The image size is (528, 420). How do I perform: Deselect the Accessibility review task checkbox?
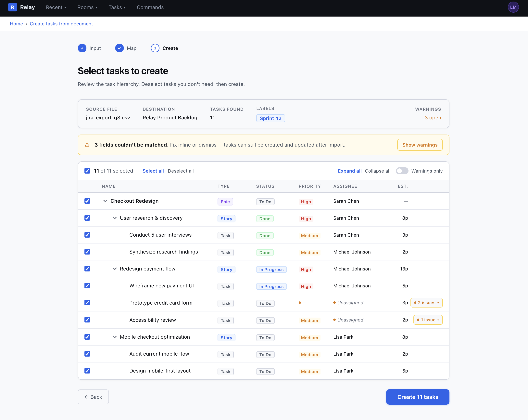[87, 320]
